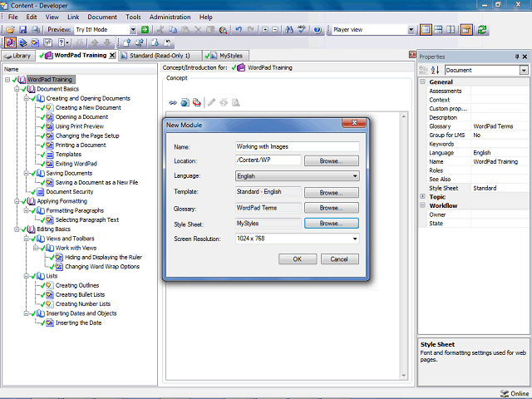Click the Name field with Working with Images
Image resolution: width=532 pixels, height=399 pixels.
click(298, 146)
